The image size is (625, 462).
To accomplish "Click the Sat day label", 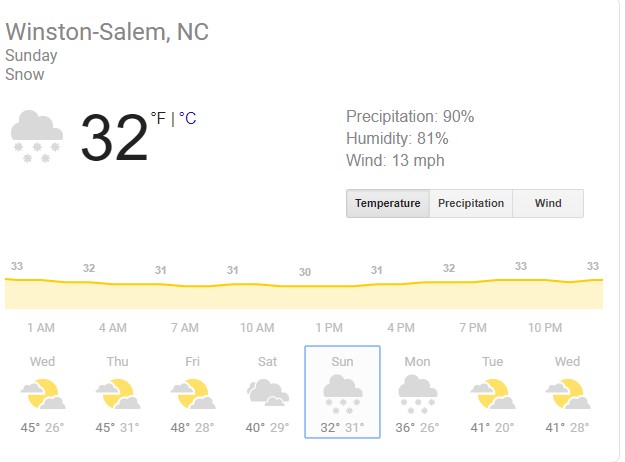I will [x=267, y=361].
